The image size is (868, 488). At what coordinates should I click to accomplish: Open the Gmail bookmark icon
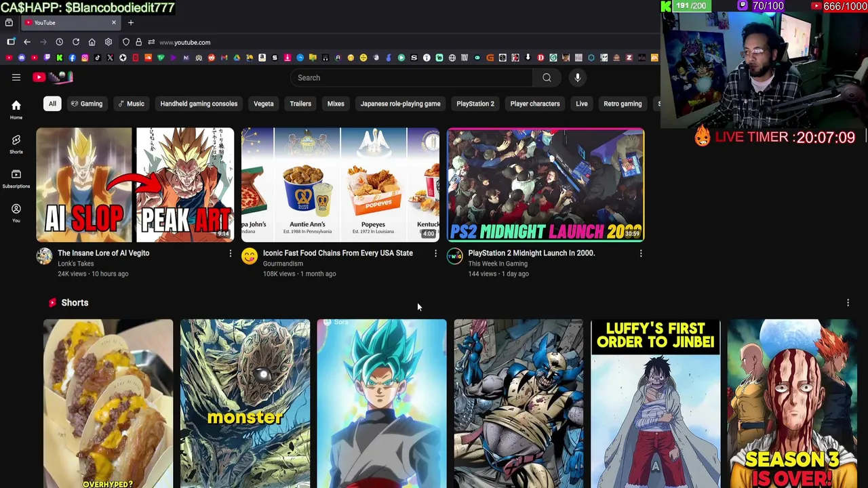coord(224,58)
